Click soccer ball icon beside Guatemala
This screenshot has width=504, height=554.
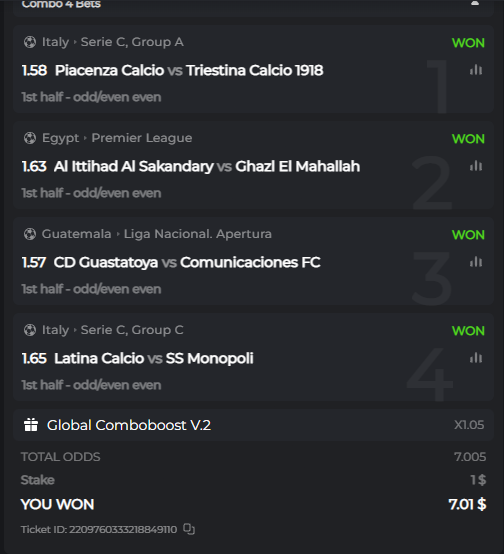[x=30, y=234]
